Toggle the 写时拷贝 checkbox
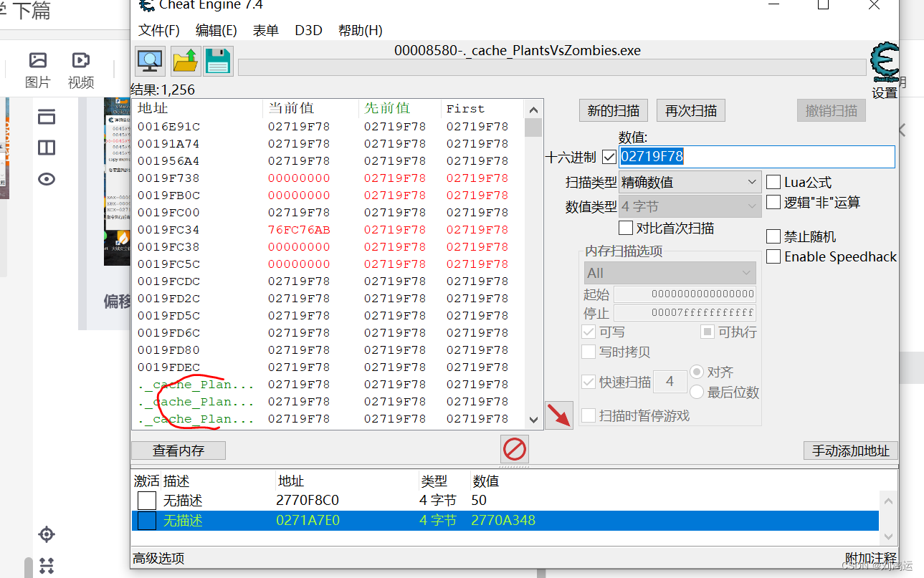The height and width of the screenshot is (578, 924). click(x=589, y=352)
